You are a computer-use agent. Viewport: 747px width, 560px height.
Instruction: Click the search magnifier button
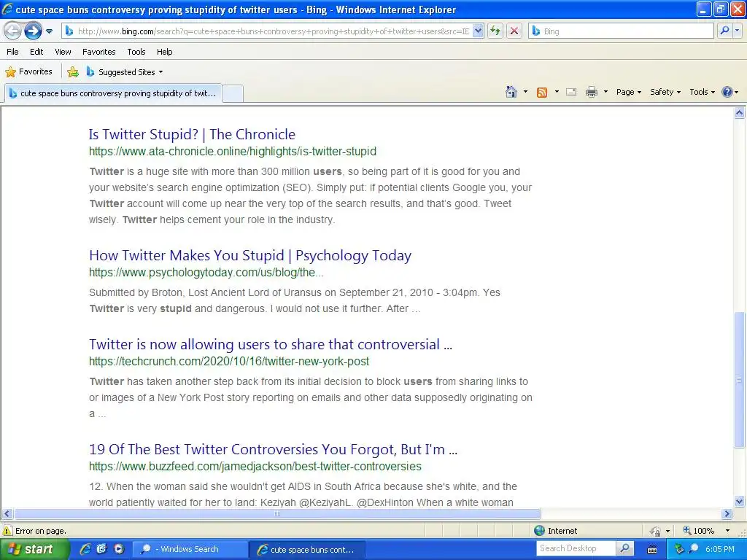coord(724,31)
